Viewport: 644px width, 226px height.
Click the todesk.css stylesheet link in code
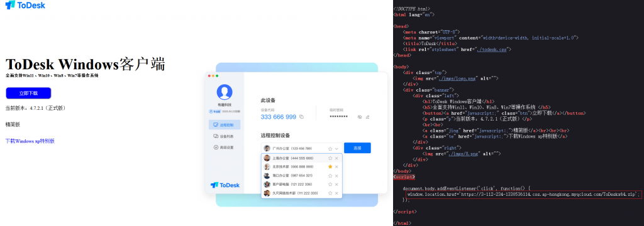492,49
